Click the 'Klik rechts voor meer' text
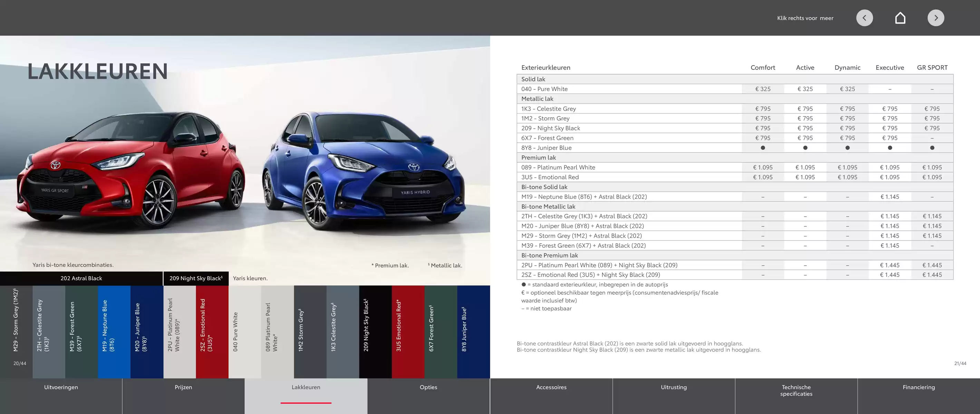Image resolution: width=980 pixels, height=414 pixels. 805,18
